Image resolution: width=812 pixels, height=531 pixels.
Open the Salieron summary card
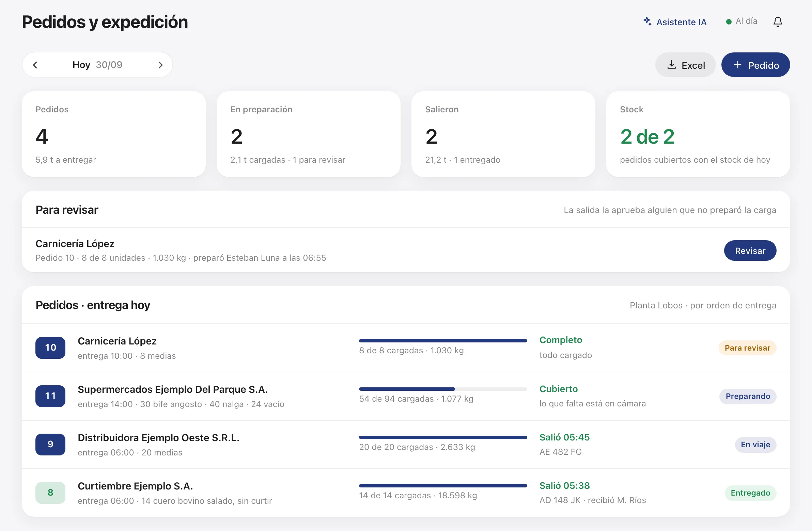[503, 134]
